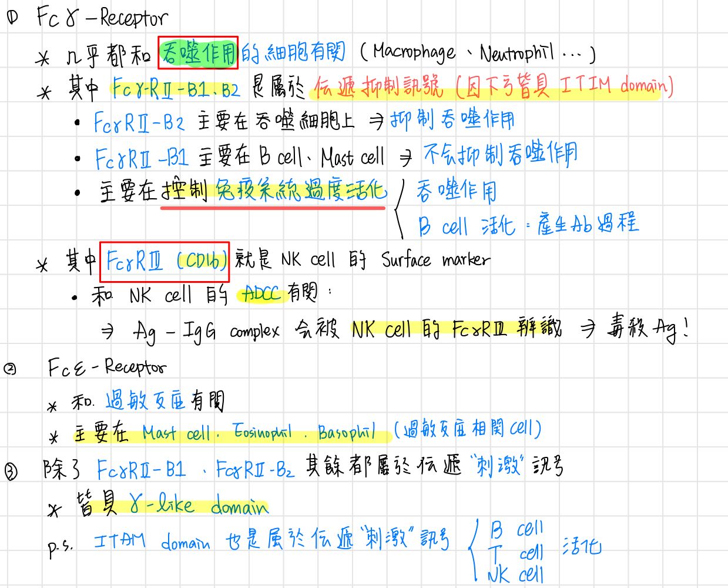Click the handwritten word Neutrophil
Viewport: 728px width, 588px height.
516,54
